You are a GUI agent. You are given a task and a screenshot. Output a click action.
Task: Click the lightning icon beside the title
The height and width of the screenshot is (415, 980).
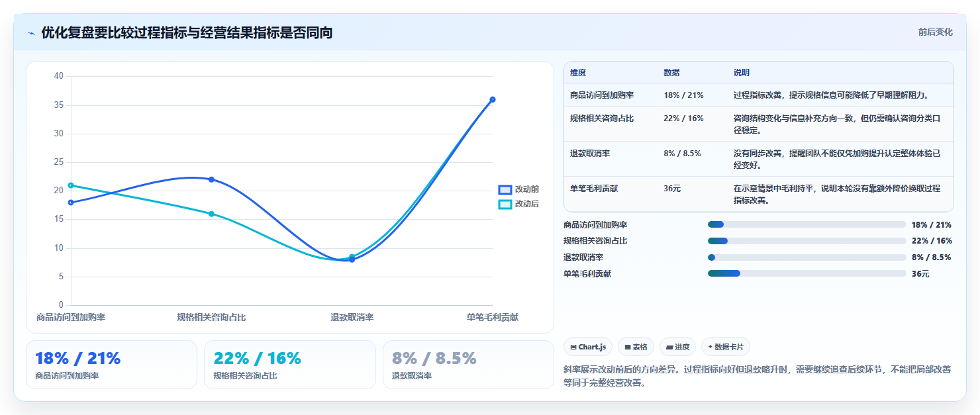(x=31, y=32)
